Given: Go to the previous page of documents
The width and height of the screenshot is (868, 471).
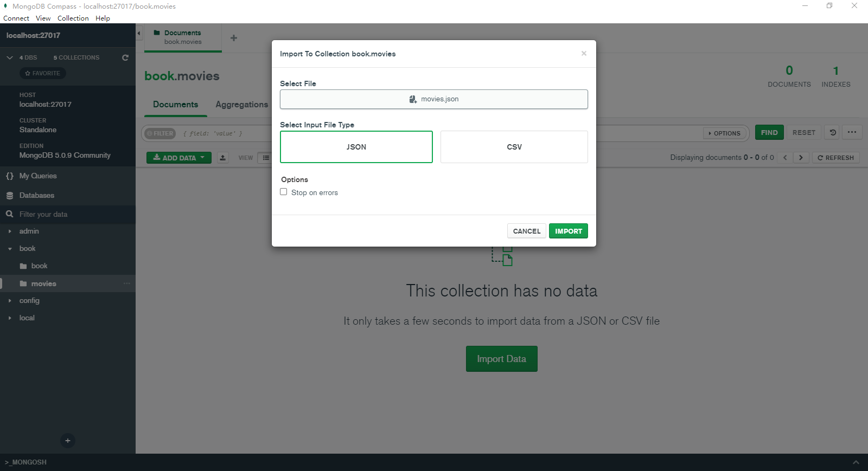Looking at the screenshot, I should click(x=784, y=158).
